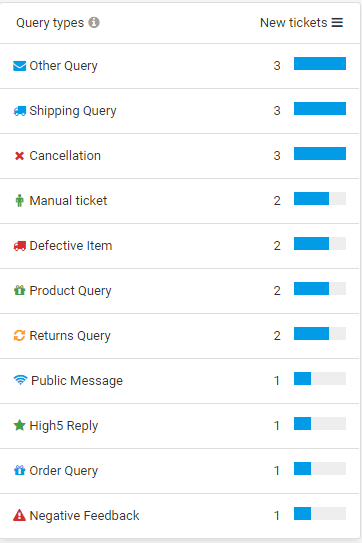This screenshot has height=543, width=362.
Task: Click the red X Cancellation icon
Action: [x=19, y=156]
